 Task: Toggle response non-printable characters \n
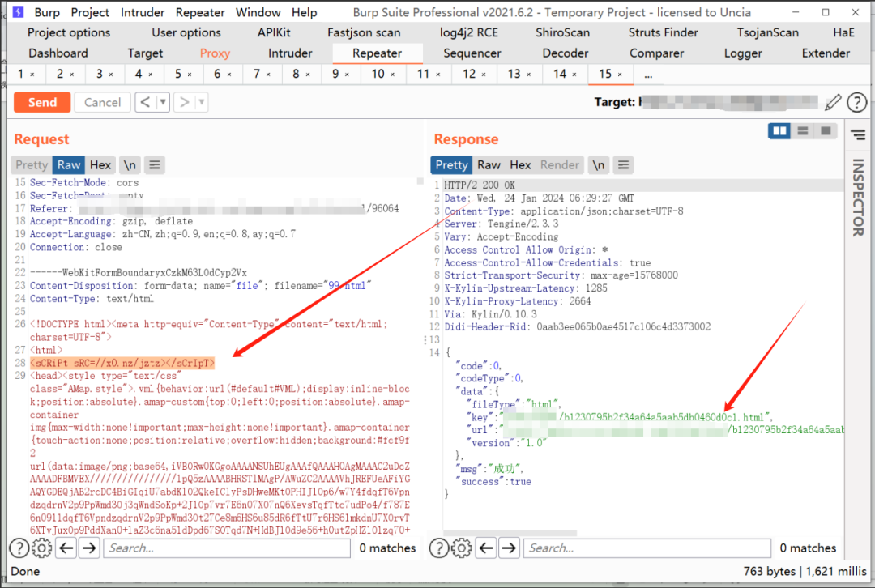pos(598,164)
